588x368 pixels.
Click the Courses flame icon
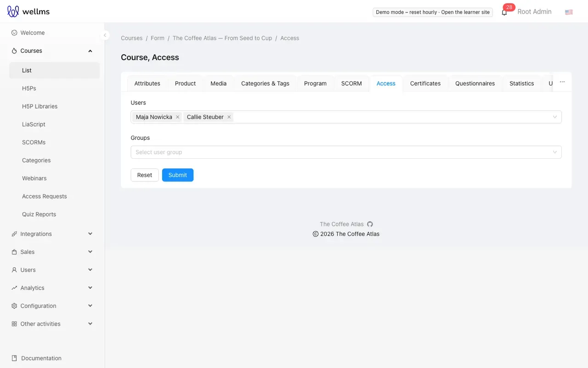(x=14, y=51)
